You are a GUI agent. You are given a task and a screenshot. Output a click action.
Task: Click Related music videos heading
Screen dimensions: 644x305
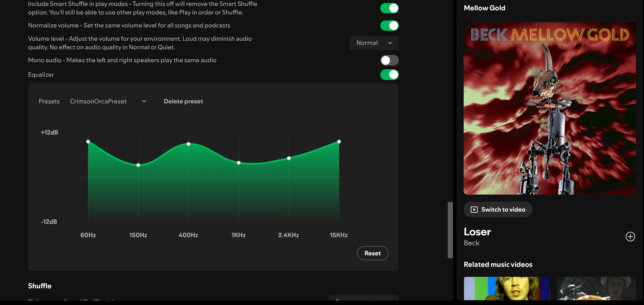pyautogui.click(x=498, y=265)
